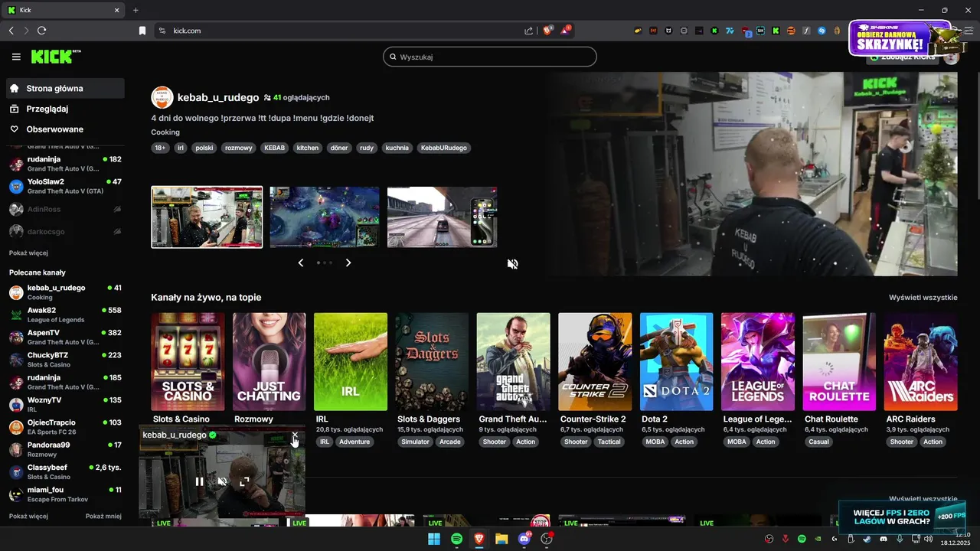Image resolution: width=980 pixels, height=551 pixels.
Task: Show previous featured stream with left chevron
Action: click(x=301, y=262)
